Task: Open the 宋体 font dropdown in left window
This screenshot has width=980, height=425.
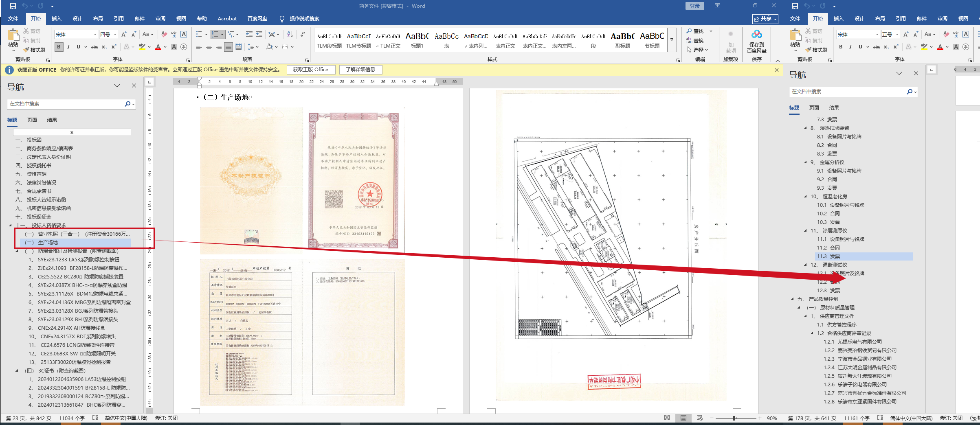Action: [x=95, y=35]
